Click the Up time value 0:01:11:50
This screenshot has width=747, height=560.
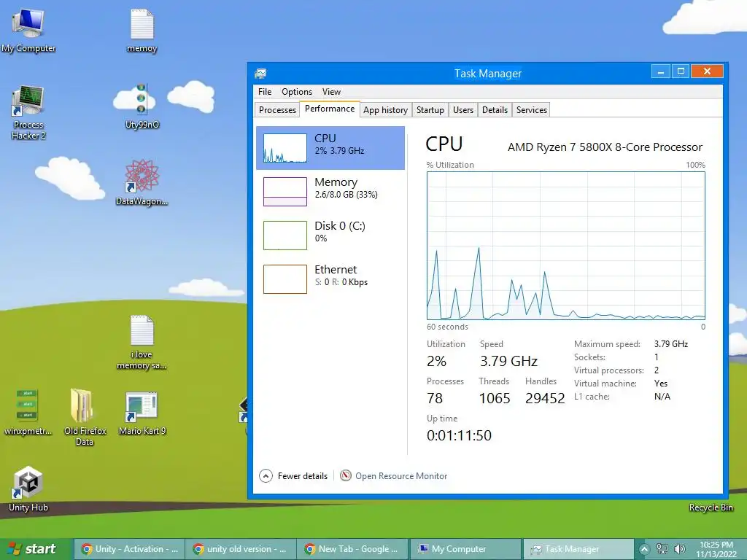coord(459,435)
